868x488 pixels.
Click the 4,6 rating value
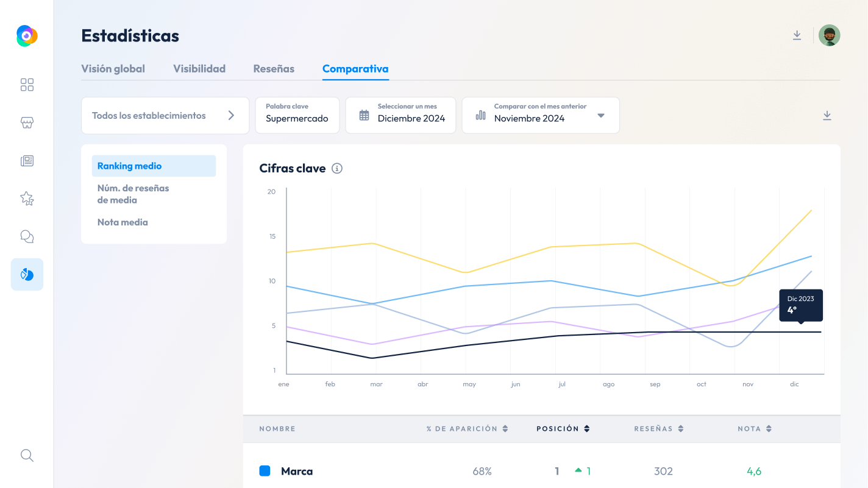coord(754,471)
